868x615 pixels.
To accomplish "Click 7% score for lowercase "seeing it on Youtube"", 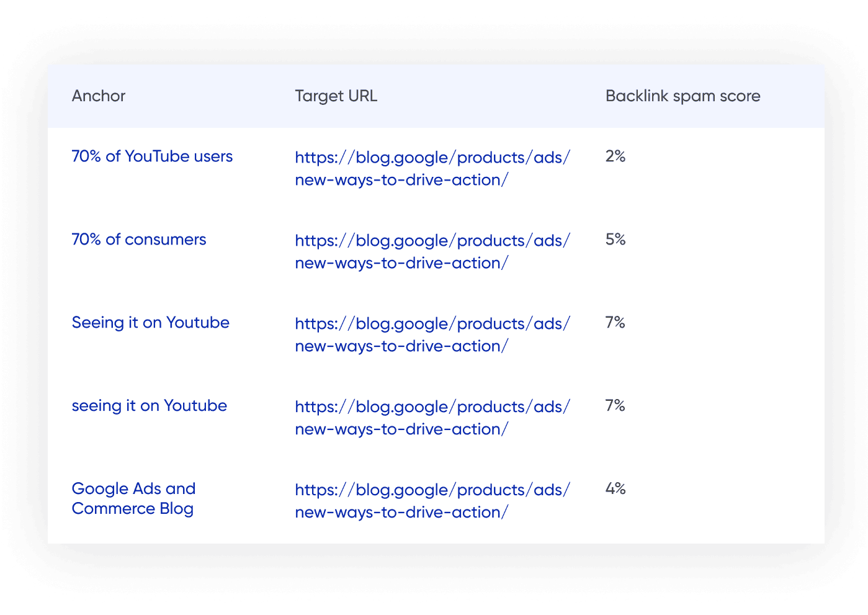I will click(615, 406).
